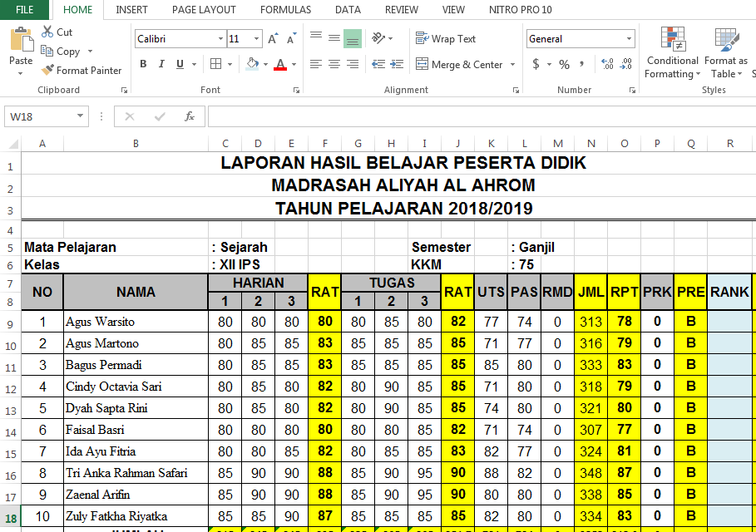This screenshot has width=756, height=532.
Task: Bottom align cell contents
Action: click(x=353, y=38)
